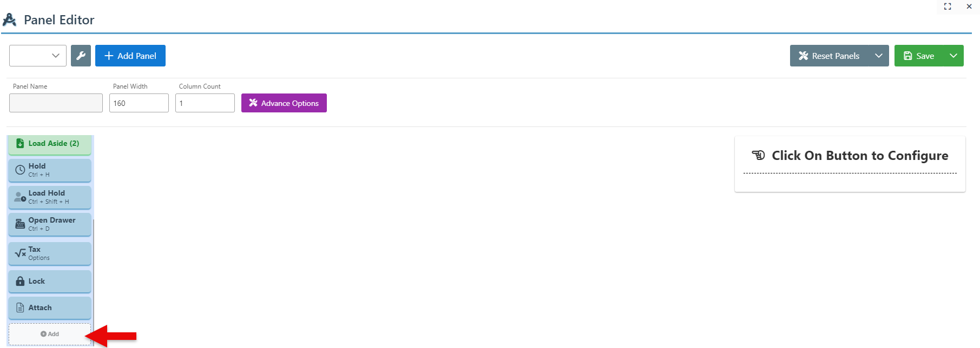Click the wrench settings icon button
Image resolution: width=980 pixels, height=348 pixels.
pyautogui.click(x=81, y=56)
